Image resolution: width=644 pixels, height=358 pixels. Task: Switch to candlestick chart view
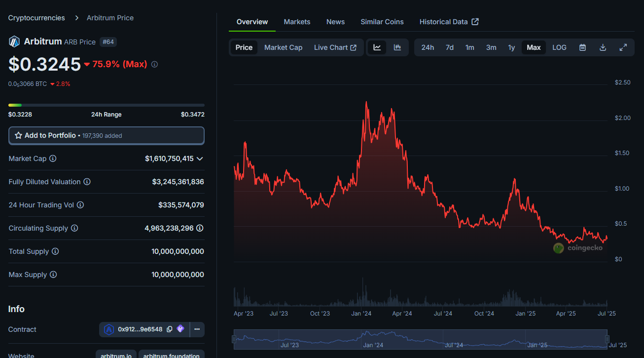[397, 47]
